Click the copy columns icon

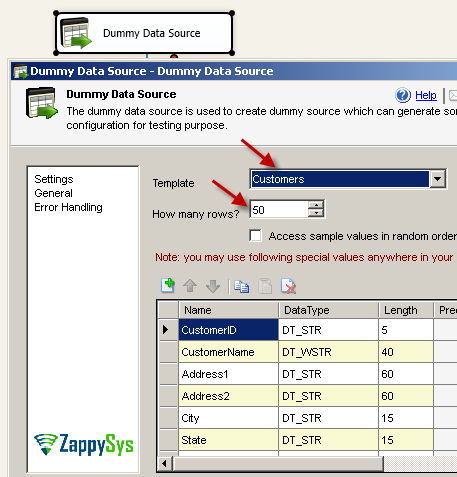[x=241, y=286]
